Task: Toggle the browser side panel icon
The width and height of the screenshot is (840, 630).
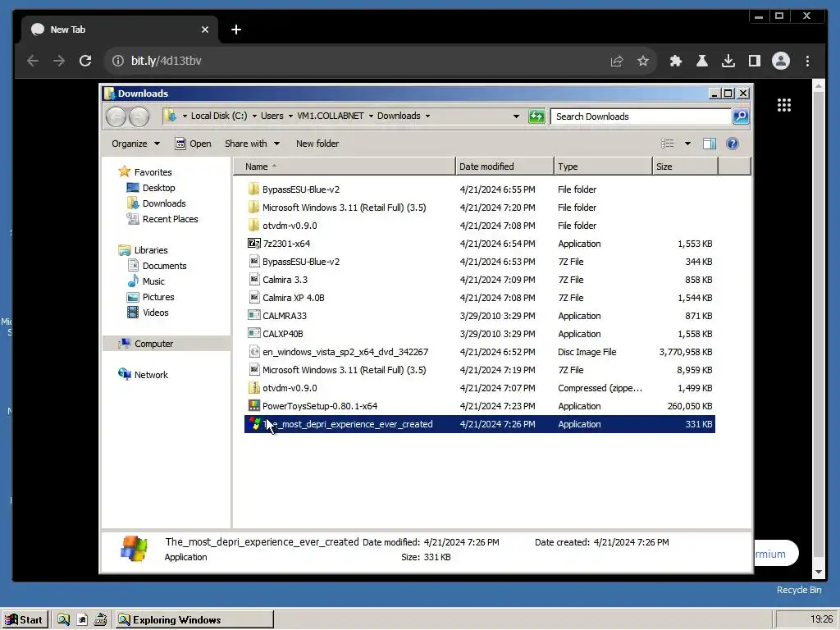Action: pyautogui.click(x=755, y=61)
